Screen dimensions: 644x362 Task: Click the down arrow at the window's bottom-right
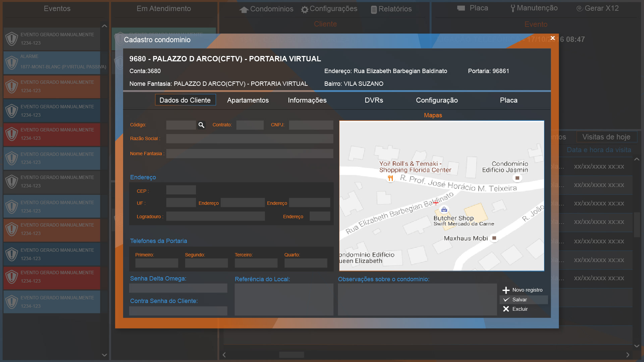click(x=637, y=346)
